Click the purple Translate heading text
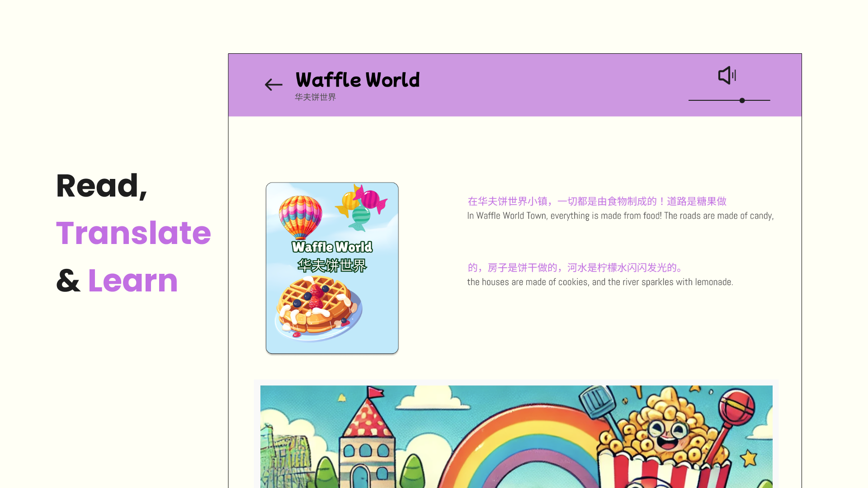 (133, 233)
